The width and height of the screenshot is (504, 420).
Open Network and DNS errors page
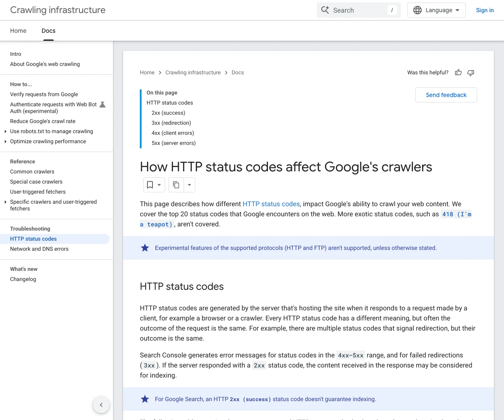pos(39,249)
